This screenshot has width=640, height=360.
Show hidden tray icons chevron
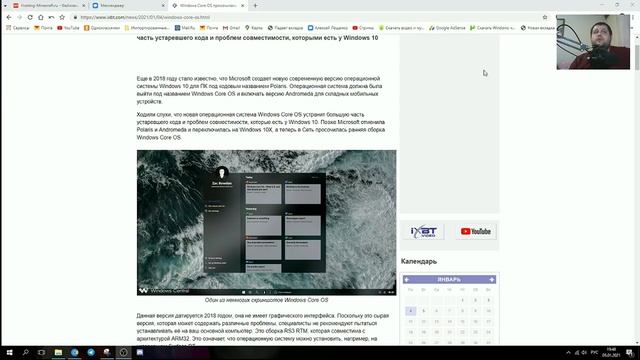(568, 353)
